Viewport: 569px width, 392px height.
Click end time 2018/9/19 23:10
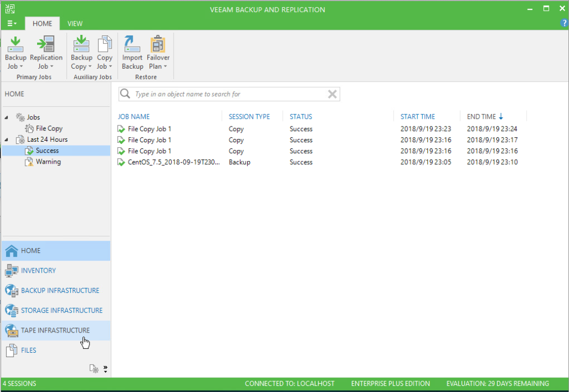point(492,162)
